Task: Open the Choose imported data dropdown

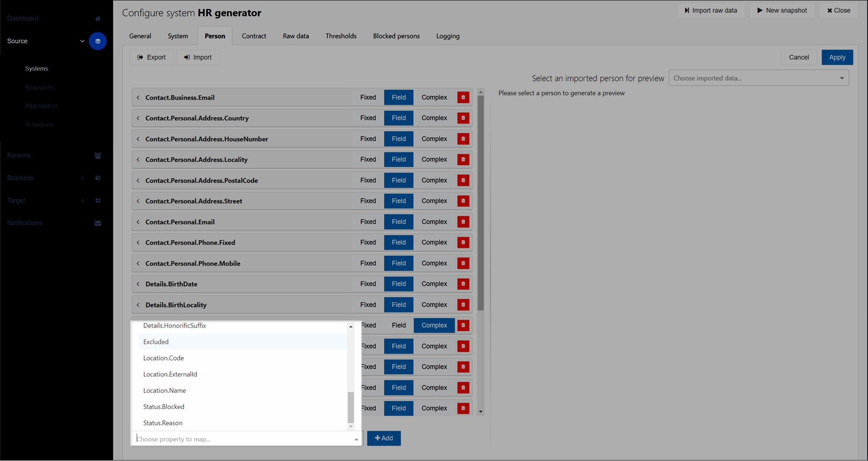Action: click(x=759, y=78)
